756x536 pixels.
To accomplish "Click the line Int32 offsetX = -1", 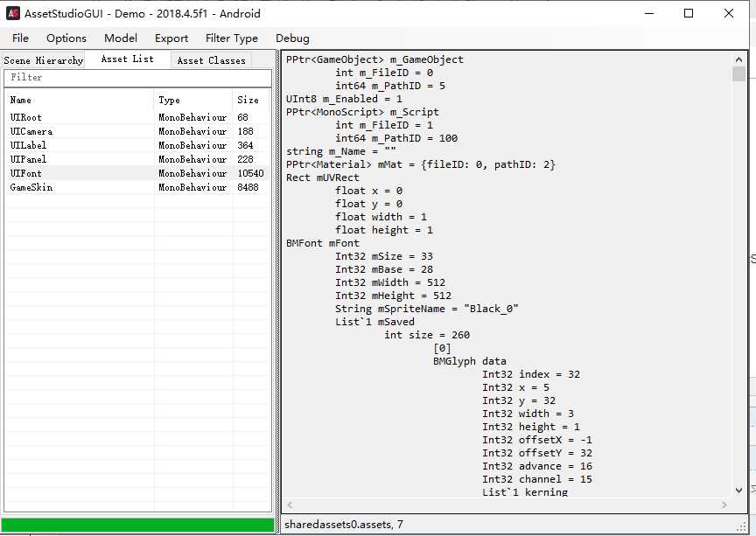I will coord(537,440).
